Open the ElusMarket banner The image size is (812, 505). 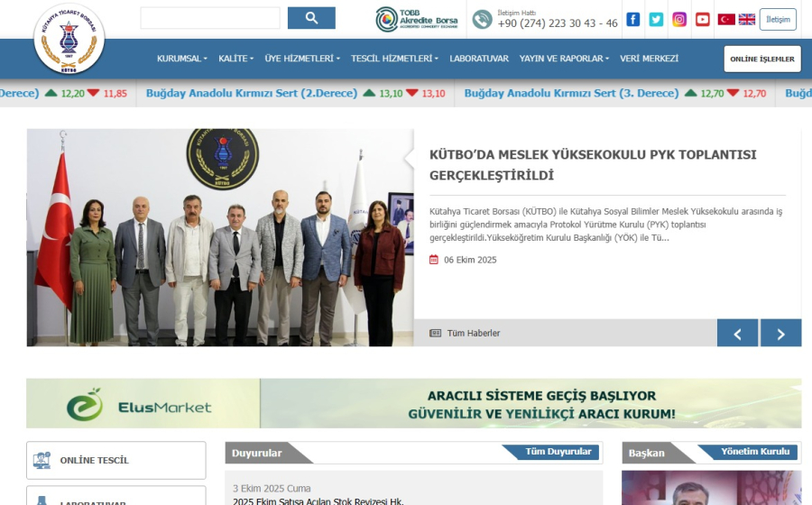413,403
